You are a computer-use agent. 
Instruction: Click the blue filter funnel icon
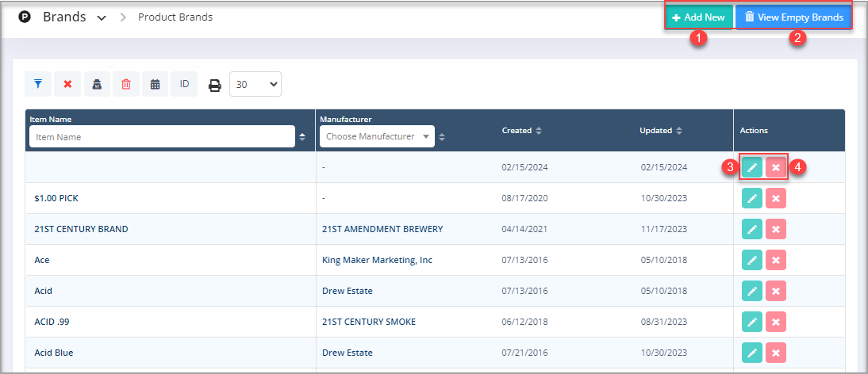[x=38, y=84]
